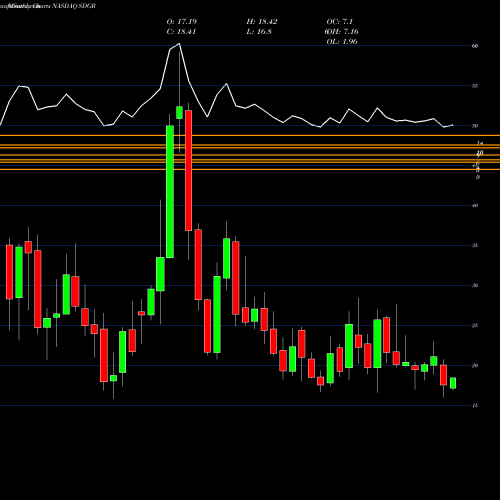Click the NASDAQ SDGR chart title
The width and height of the screenshot is (500, 500).
click(x=74, y=6)
